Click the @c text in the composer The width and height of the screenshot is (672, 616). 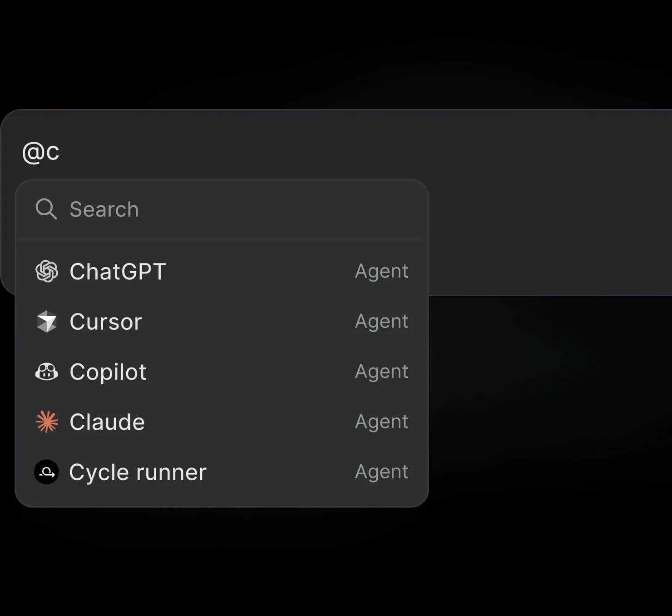coord(40,152)
